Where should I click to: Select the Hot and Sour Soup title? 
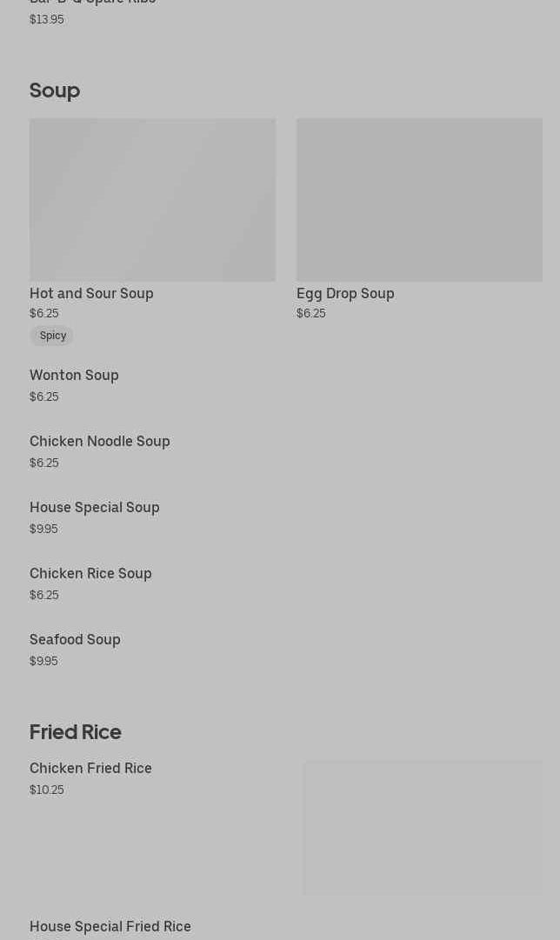tap(91, 294)
